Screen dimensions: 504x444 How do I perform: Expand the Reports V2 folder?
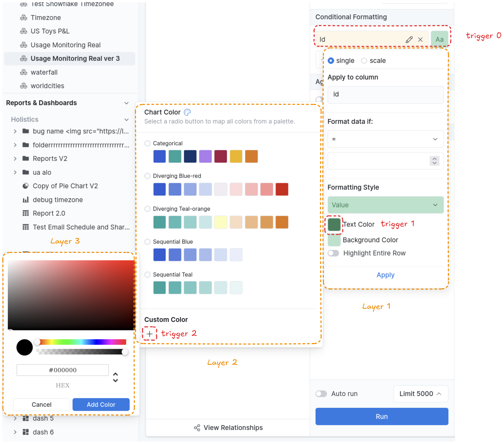click(15, 158)
